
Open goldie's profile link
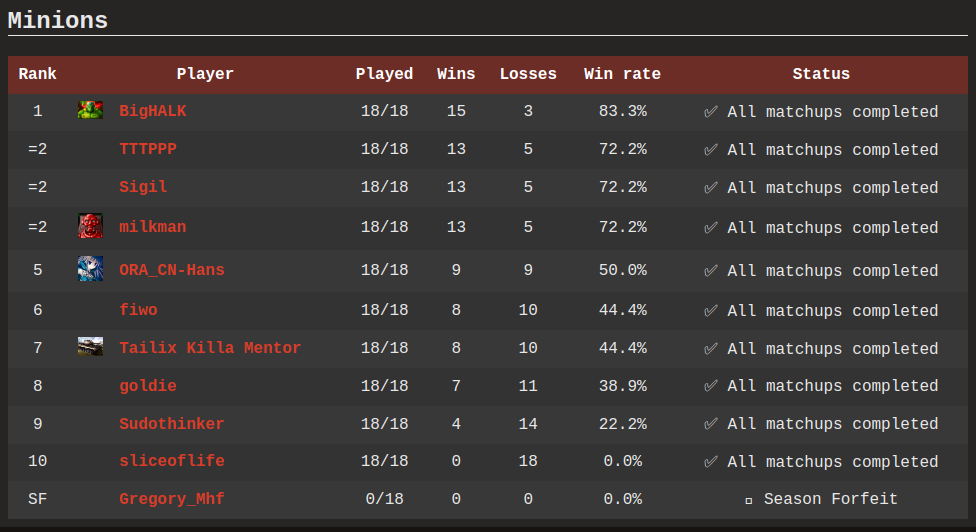(147, 386)
